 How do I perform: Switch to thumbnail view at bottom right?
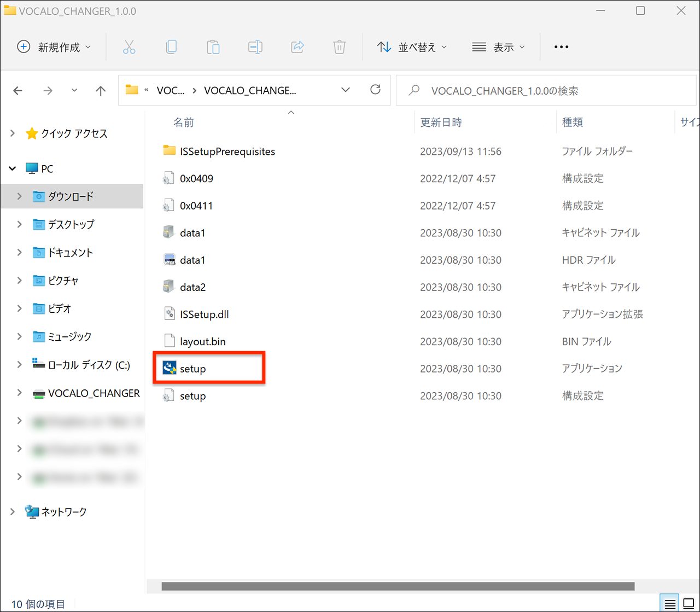click(688, 602)
